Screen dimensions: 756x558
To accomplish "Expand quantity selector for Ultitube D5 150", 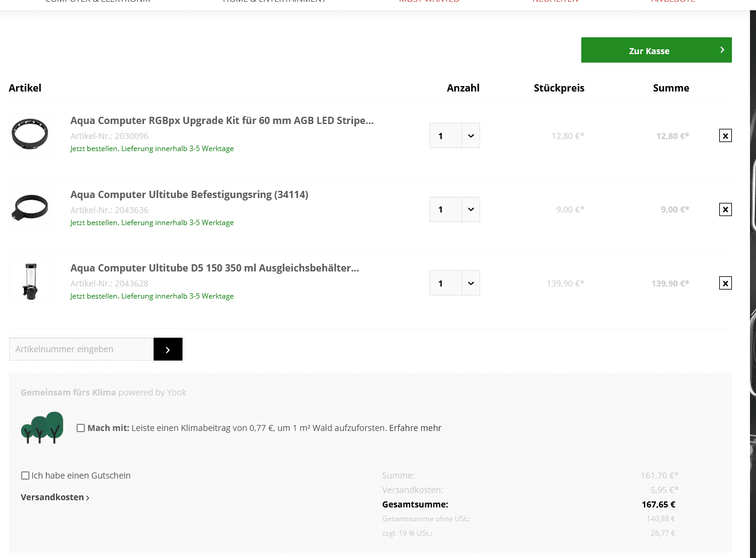I will coord(470,283).
